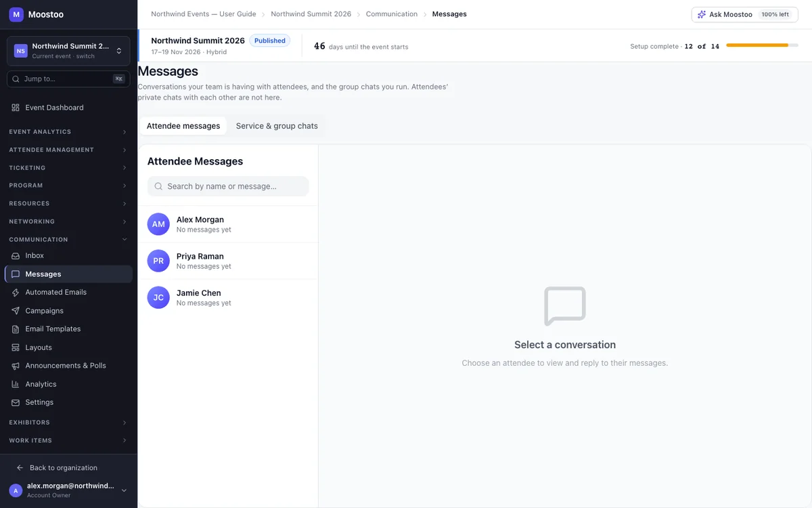Click Alex Morgan's AM avatar
This screenshot has height=508, width=812.
coord(158,224)
